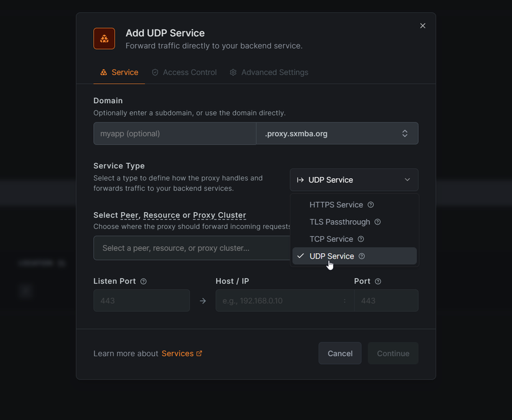
Task: Choose TCP Service option
Action: point(354,239)
